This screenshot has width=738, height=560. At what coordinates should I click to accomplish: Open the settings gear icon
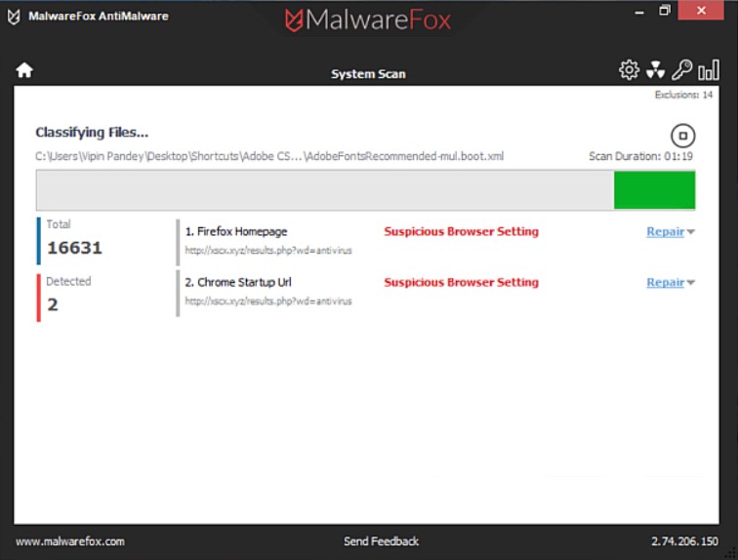(x=629, y=70)
